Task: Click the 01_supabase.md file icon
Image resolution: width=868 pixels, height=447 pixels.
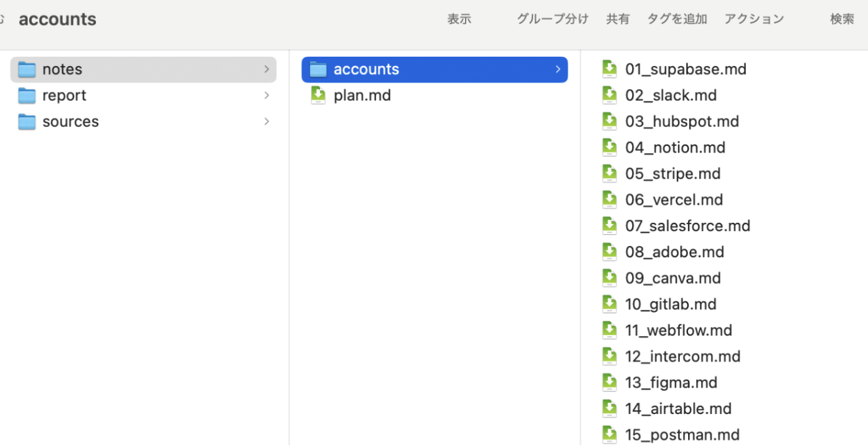Action: coord(610,69)
